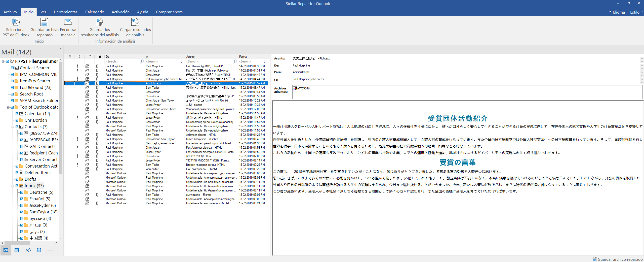Click Deleted Items trash folder icon
Image resolution: width=644 pixels, height=262 pixels.
point(21,173)
